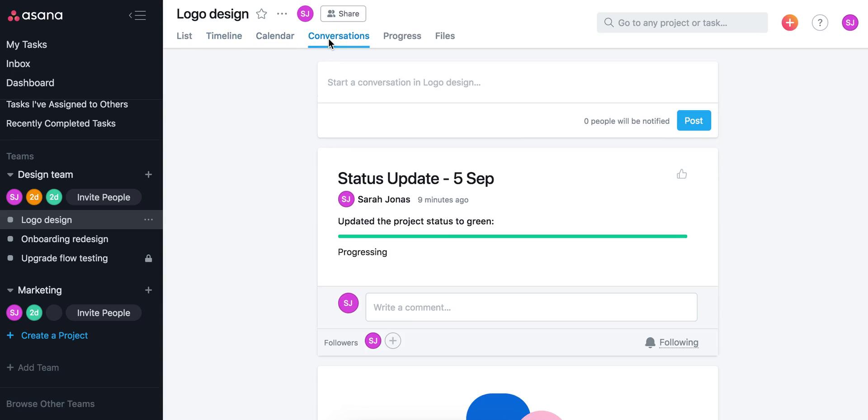The height and width of the screenshot is (420, 868).
Task: Click Invite People under Marketing
Action: [104, 313]
